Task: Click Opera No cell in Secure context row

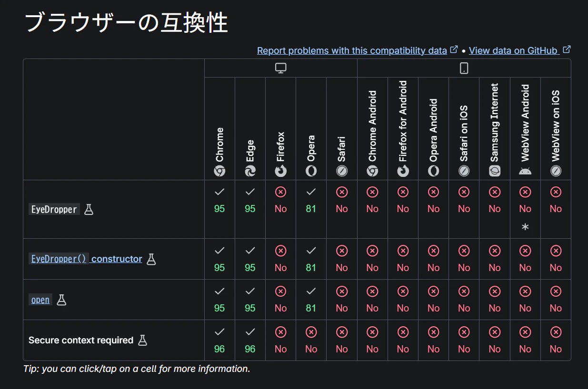Action: [311, 340]
